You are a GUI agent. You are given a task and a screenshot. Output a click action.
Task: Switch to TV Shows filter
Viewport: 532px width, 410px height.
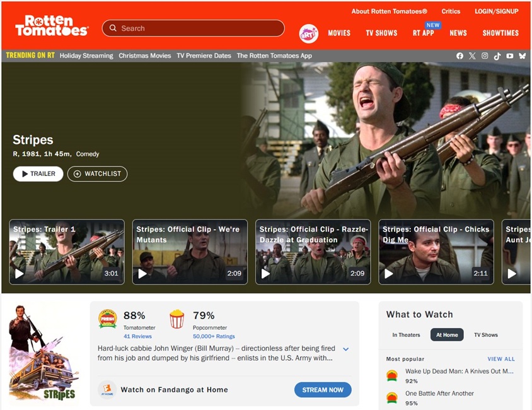point(485,335)
